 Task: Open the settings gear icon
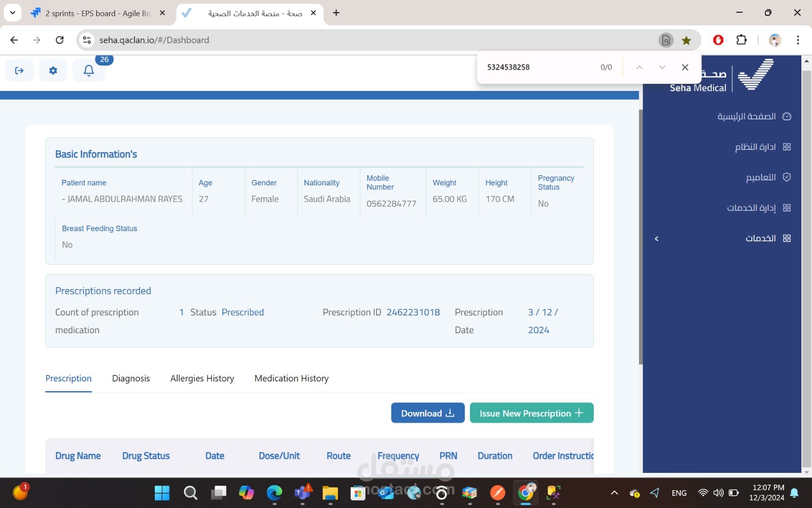pos(53,71)
